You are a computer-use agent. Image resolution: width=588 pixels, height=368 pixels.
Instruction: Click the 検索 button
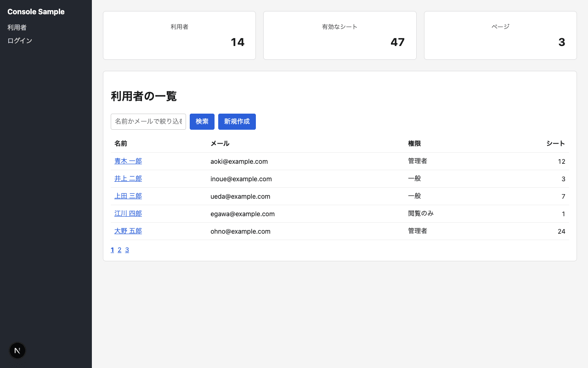click(x=202, y=121)
